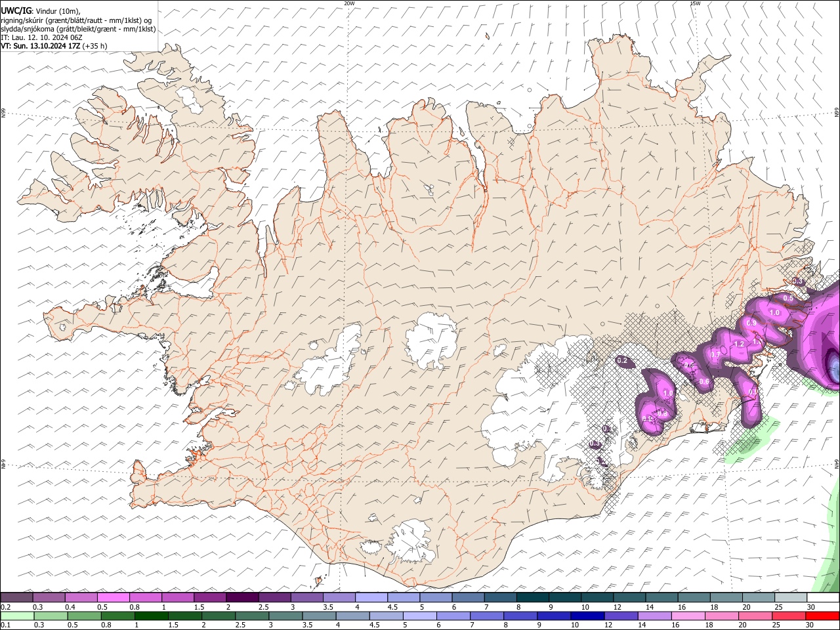The height and width of the screenshot is (630, 840).
Task: Pick the light pink bottom-row swatch at 16
Action: [x=688, y=616]
